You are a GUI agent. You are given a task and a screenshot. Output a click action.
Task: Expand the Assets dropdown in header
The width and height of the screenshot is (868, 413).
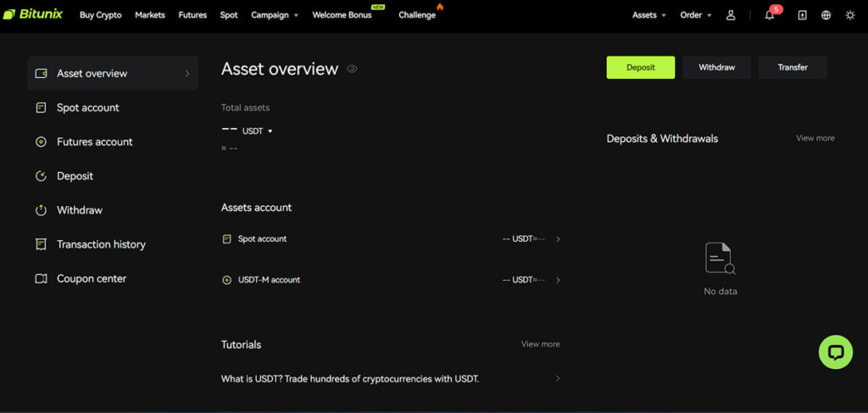[x=649, y=15]
